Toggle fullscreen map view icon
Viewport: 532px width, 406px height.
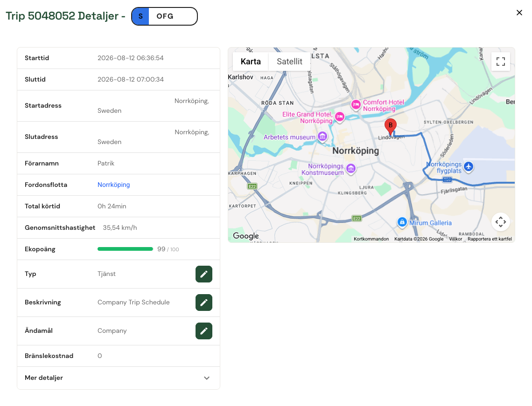click(x=500, y=62)
